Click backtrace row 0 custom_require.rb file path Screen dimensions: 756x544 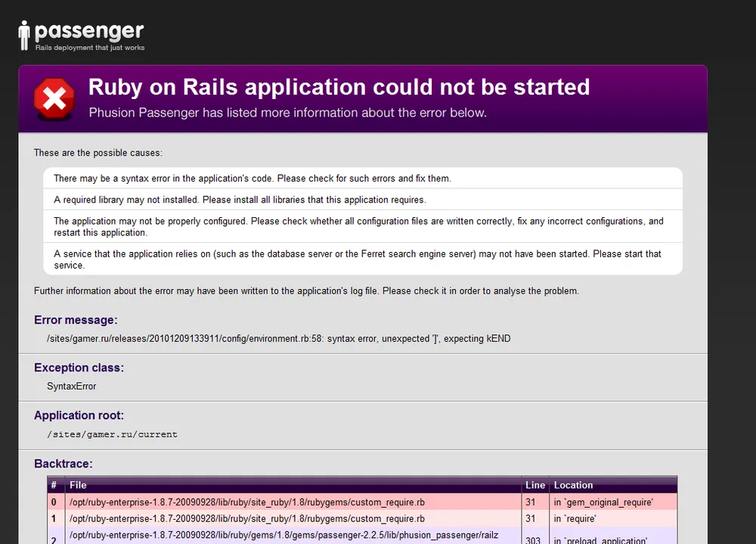point(247,502)
